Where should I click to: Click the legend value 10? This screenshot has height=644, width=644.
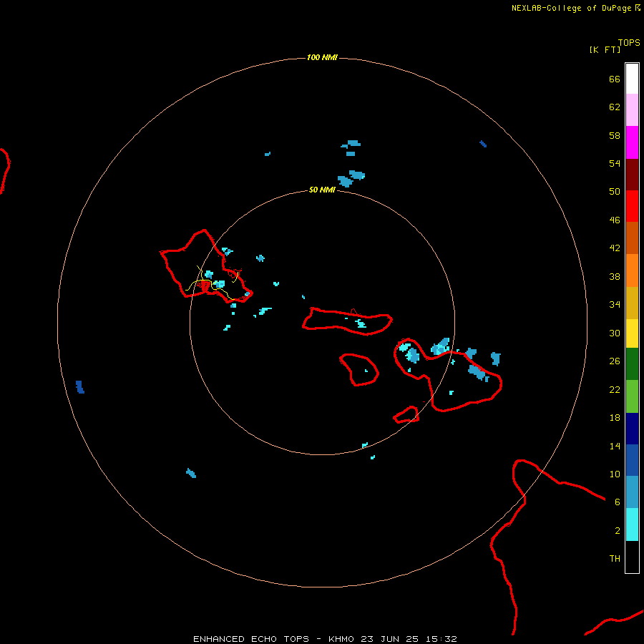615,474
